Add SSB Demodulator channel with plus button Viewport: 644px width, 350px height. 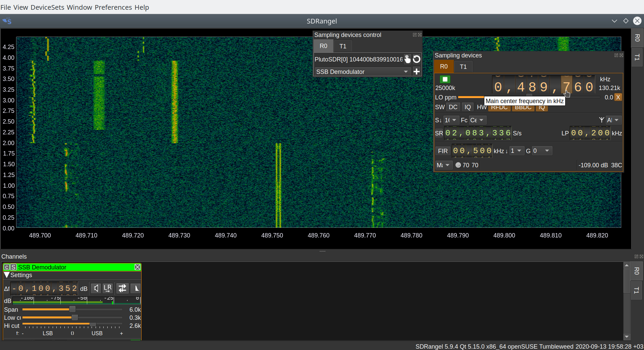(417, 72)
